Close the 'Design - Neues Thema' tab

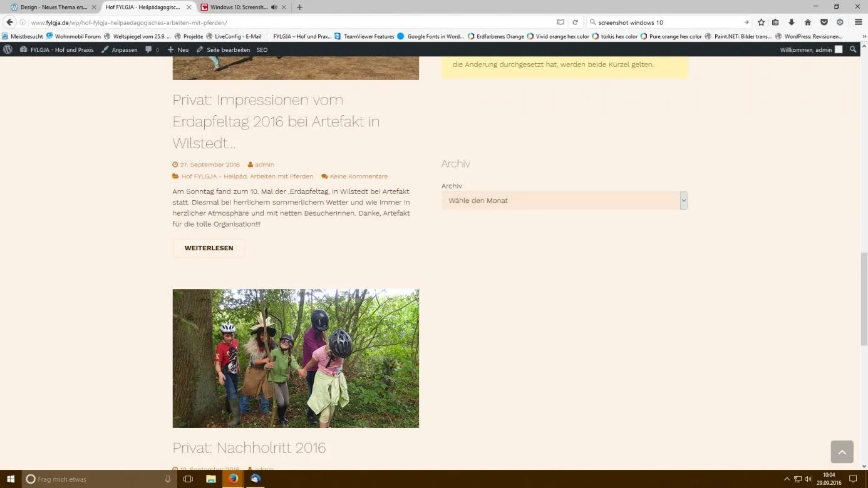click(x=93, y=8)
